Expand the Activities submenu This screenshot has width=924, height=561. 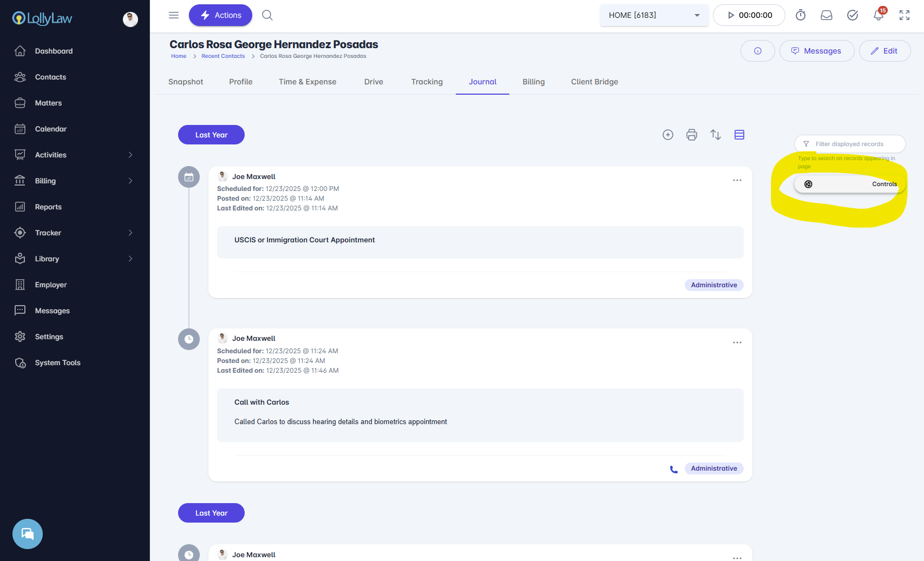[130, 155]
